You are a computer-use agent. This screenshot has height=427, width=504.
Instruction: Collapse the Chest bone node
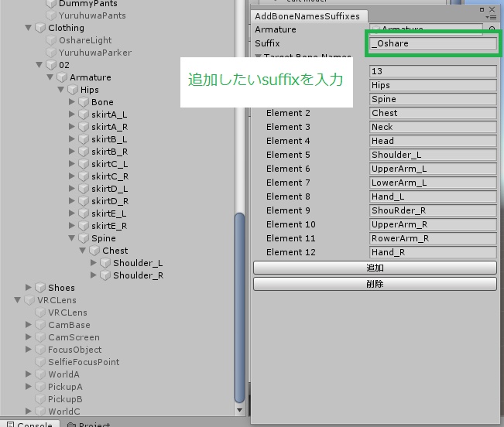[83, 251]
